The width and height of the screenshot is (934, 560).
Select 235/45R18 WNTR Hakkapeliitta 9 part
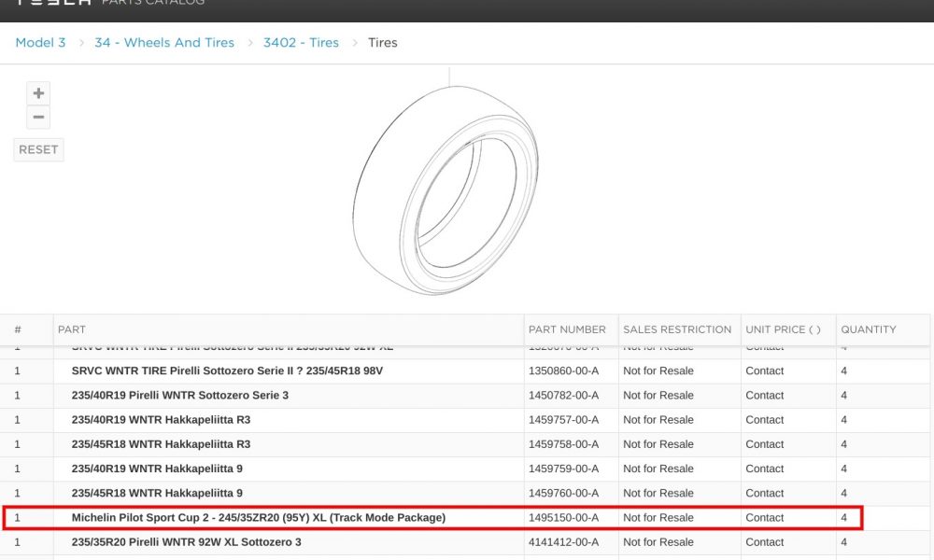(157, 493)
